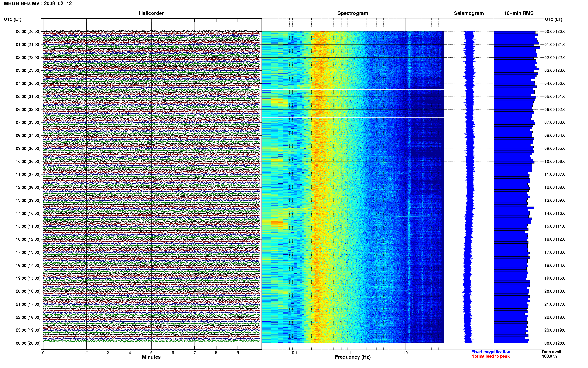The image size is (588, 368).
Task: Click the left '13:00 (09:00)' time label
Action: [28, 200]
